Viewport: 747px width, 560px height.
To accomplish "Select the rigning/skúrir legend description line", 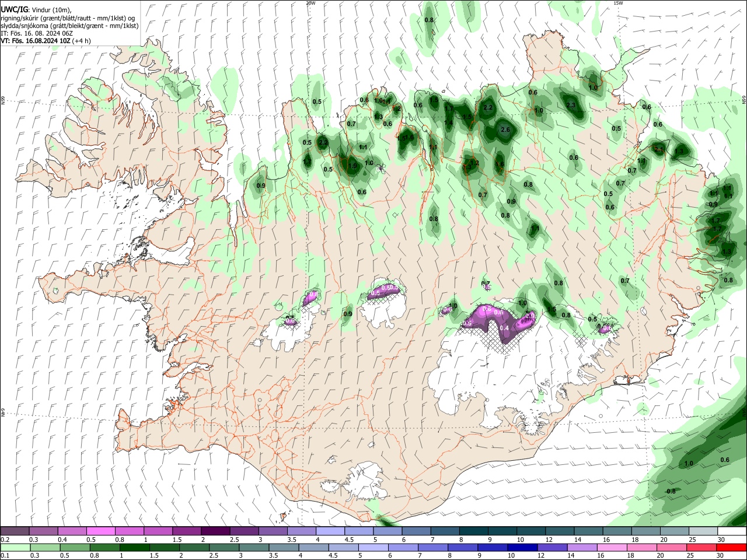I will pyautogui.click(x=68, y=18).
